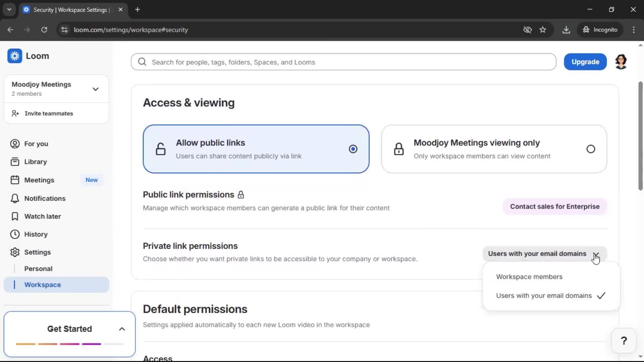Open Notifications via the bell icon
This screenshot has height=362, width=644.
[14, 198]
